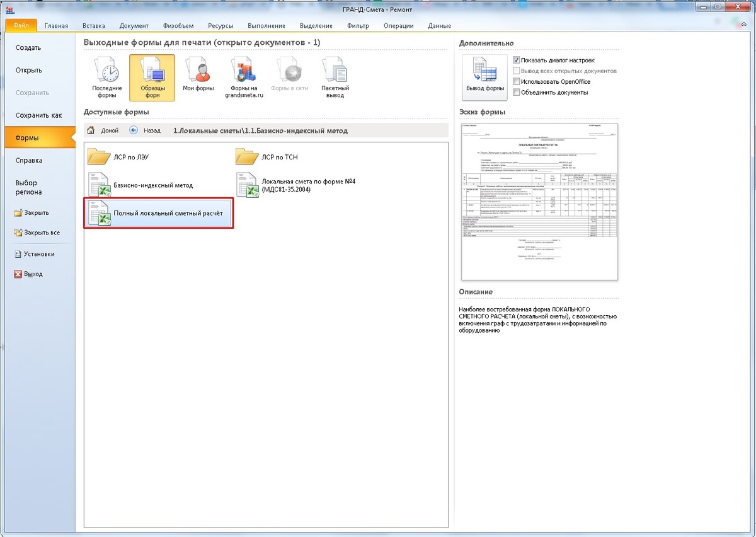This screenshot has width=756, height=537.
Task: Switch to the Выделение tab
Action: (x=316, y=26)
